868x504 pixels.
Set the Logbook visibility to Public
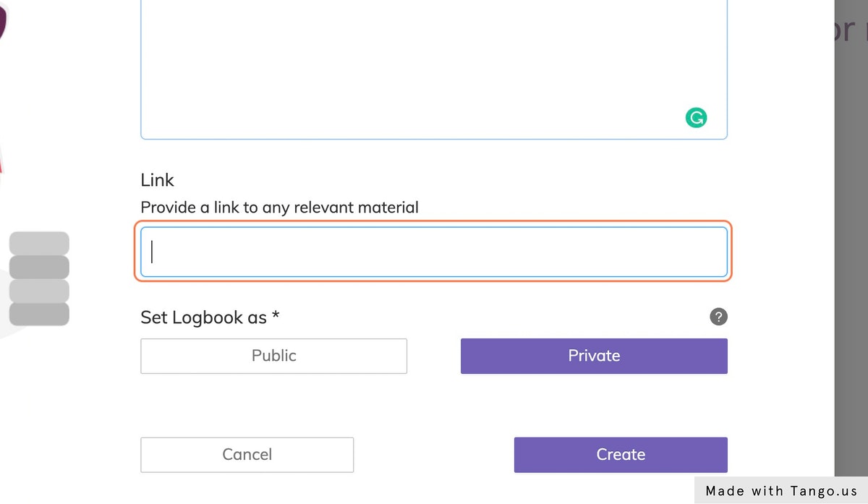point(273,356)
